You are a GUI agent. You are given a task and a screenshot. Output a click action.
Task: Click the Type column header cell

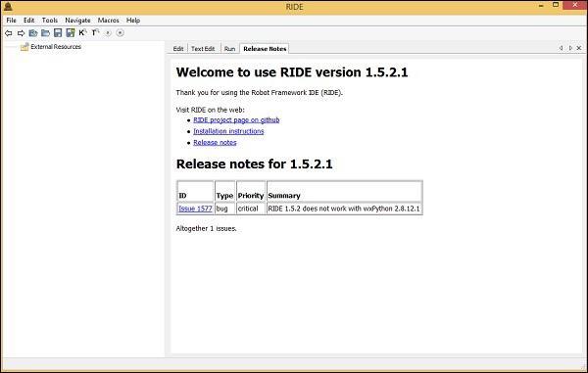(224, 192)
